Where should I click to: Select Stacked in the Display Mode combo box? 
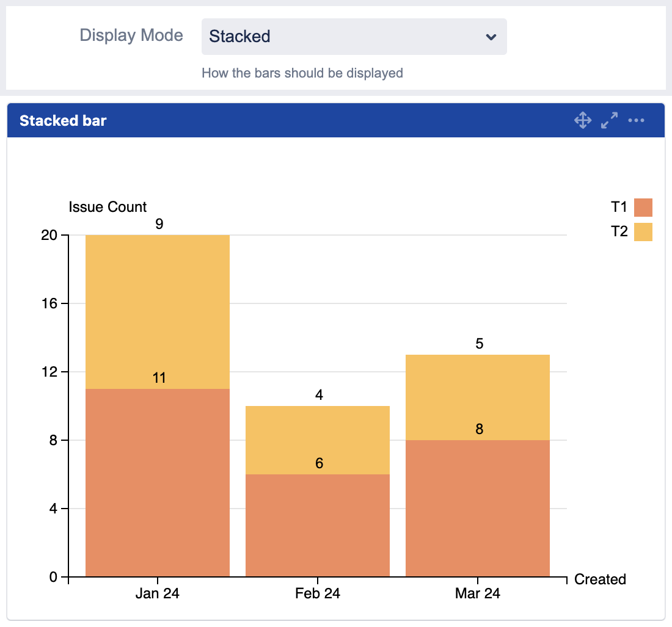coord(354,37)
